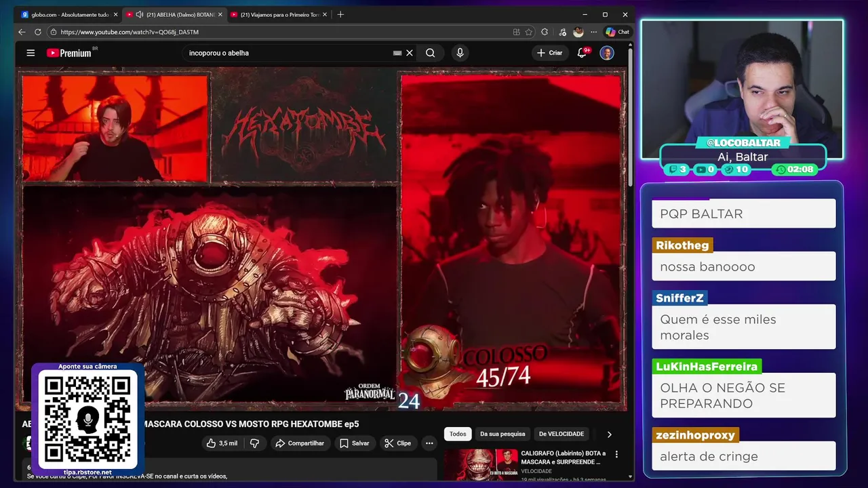Run search with the magnifier button

point(430,53)
